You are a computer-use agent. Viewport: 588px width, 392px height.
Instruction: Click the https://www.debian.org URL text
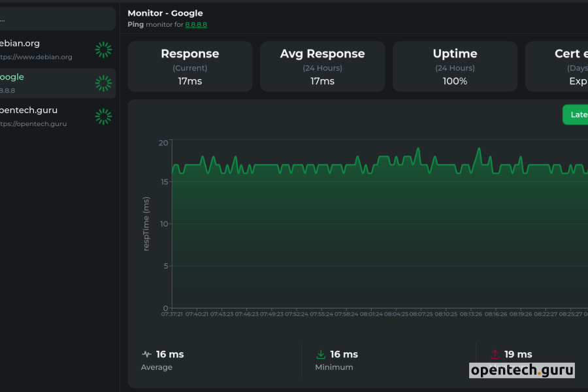click(x=31, y=57)
